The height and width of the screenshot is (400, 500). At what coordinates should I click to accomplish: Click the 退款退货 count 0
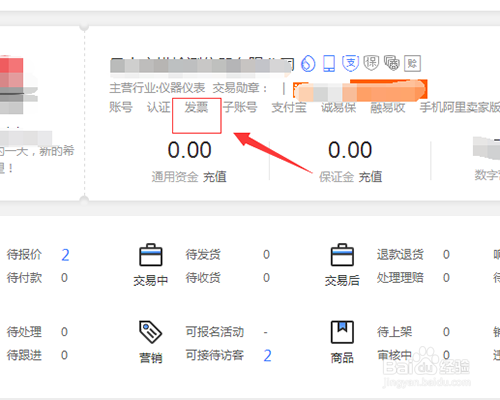[446, 255]
